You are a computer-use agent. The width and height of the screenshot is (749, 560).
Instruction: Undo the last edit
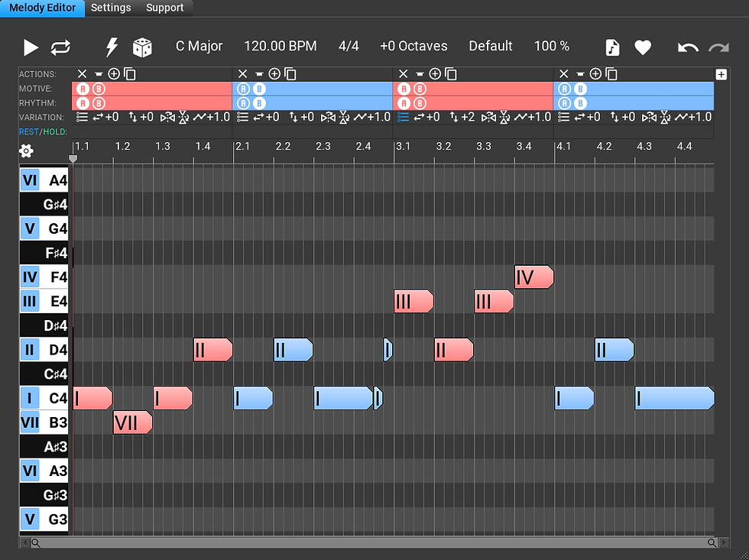(x=686, y=47)
